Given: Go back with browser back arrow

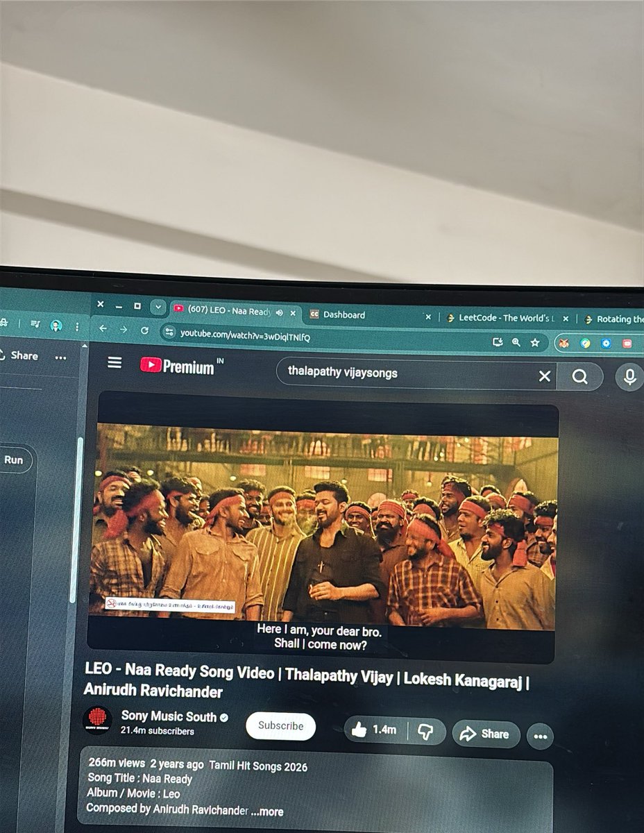Looking at the screenshot, I should point(103,329).
